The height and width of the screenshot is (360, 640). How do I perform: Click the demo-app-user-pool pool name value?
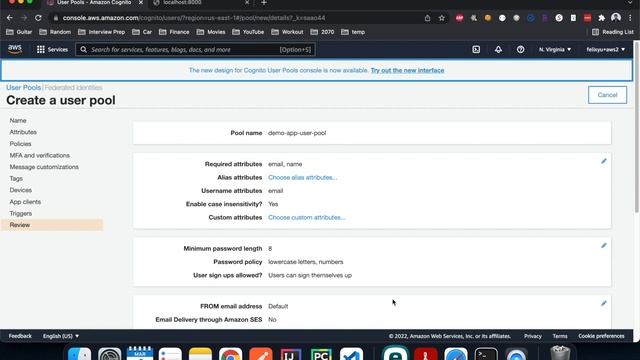(x=297, y=133)
